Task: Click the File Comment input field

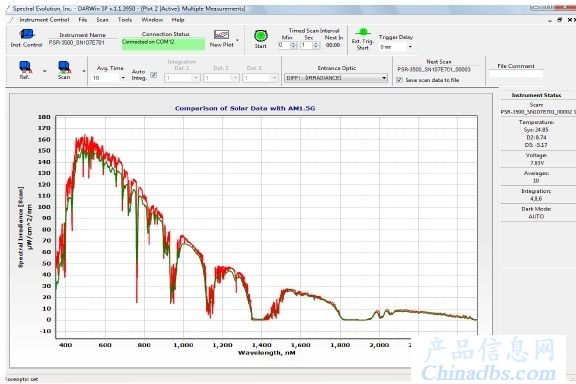Action: tap(516, 74)
